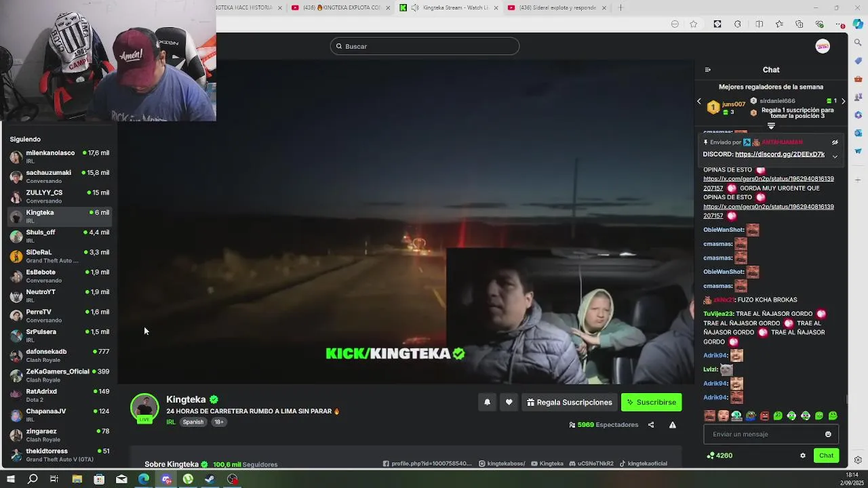This screenshot has height=488, width=868.
Task: Open Windows Start menu
Action: tap(11, 479)
